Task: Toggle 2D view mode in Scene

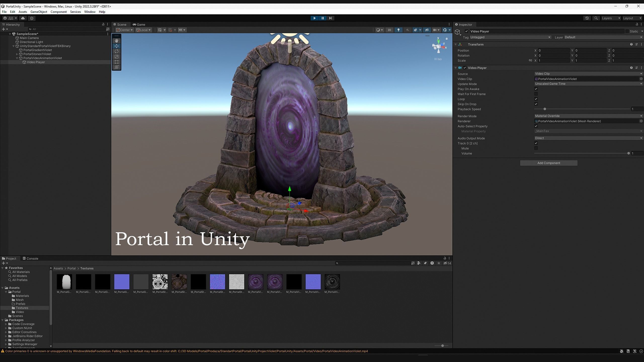Action: click(x=389, y=30)
